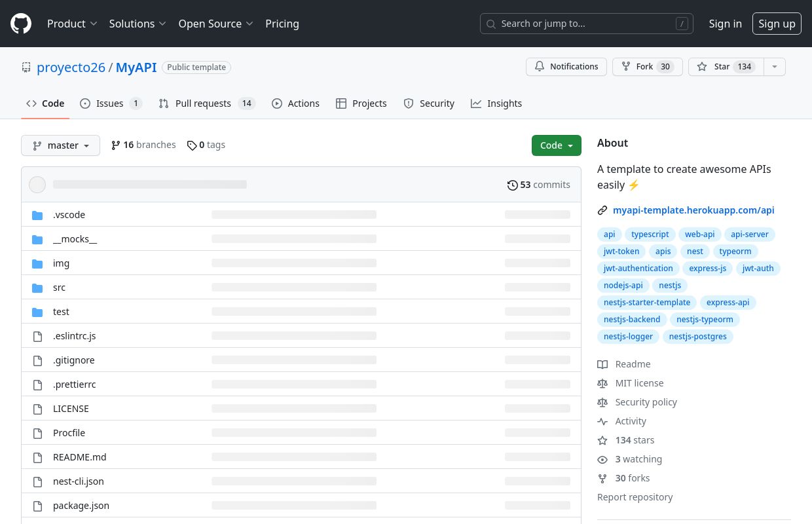Switch to the Code tab
This screenshot has width=812, height=524.
(45, 103)
